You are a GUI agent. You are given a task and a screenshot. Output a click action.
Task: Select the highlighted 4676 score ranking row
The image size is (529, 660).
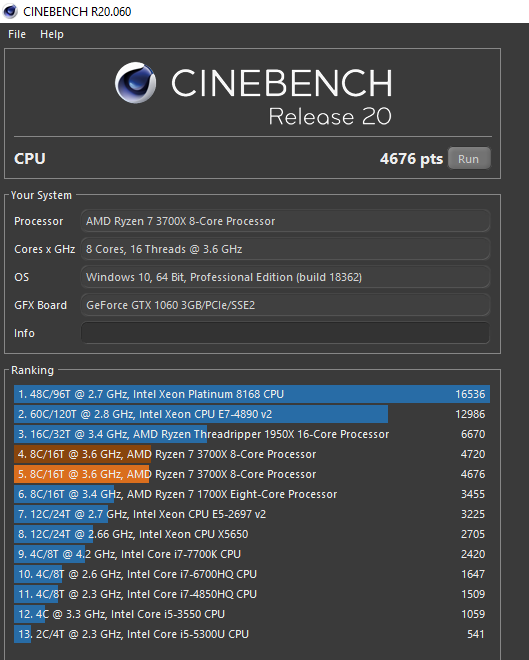click(252, 474)
